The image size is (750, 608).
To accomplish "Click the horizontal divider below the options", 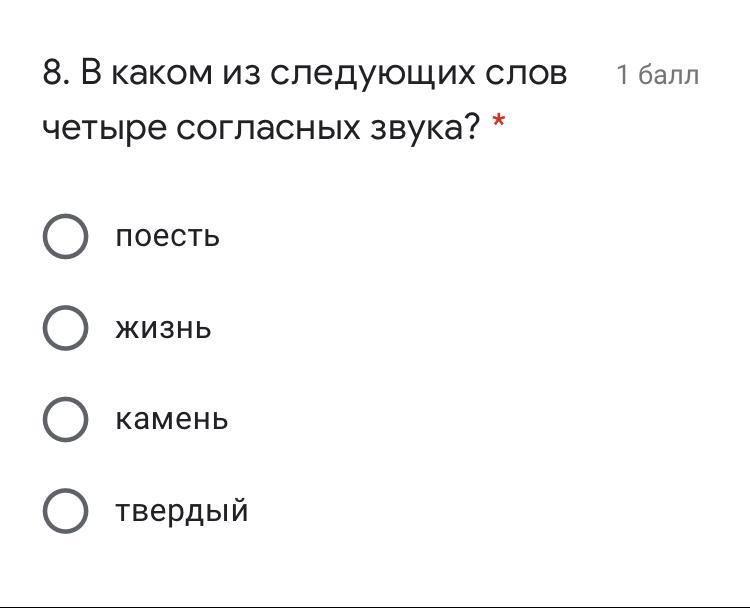I will coord(375,605).
